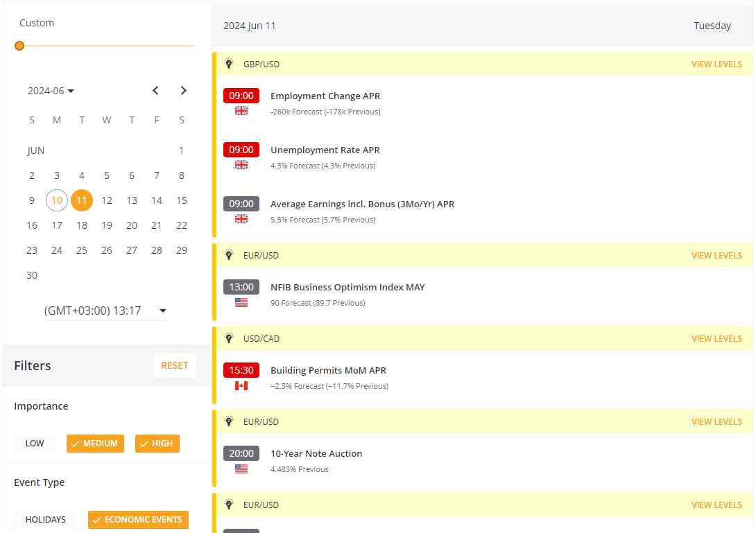Viewport: 756px width, 533px height.
Task: Select June 12 on the calendar
Action: (107, 200)
